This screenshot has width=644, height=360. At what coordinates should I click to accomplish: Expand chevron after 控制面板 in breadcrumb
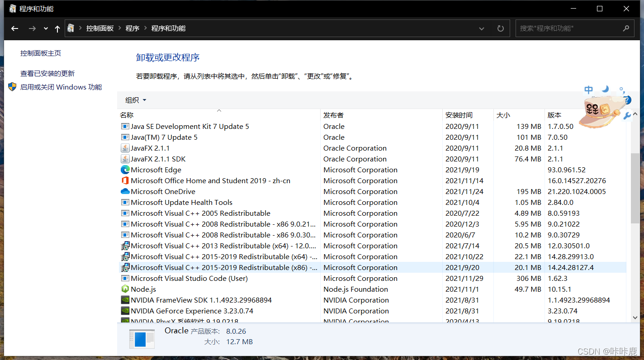point(120,28)
